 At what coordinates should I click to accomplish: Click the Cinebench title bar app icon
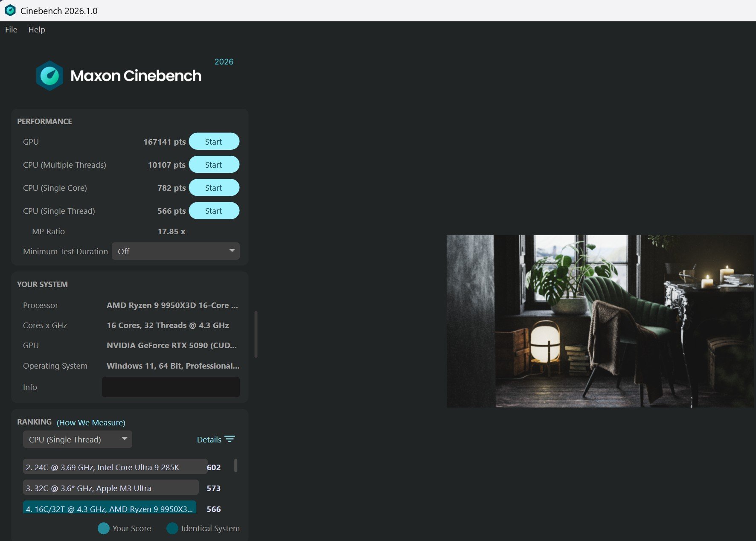click(x=10, y=10)
